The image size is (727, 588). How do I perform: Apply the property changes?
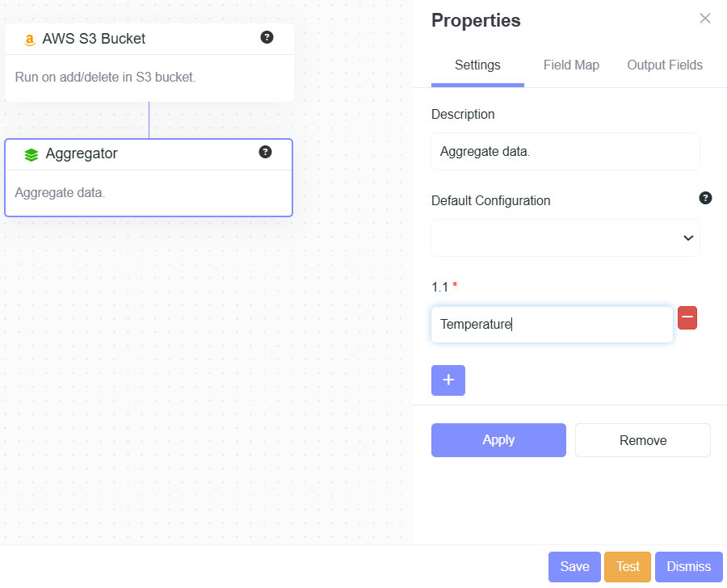(x=498, y=440)
